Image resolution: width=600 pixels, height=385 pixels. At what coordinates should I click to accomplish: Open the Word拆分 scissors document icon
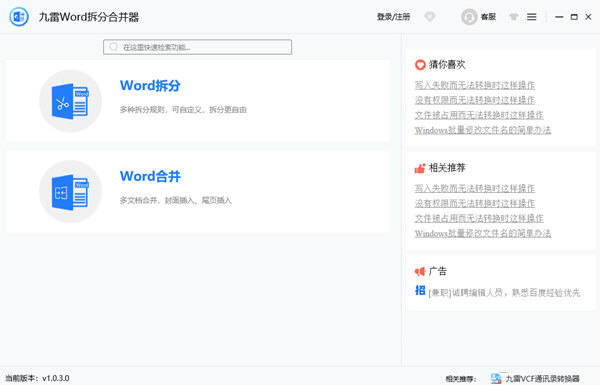click(70, 101)
